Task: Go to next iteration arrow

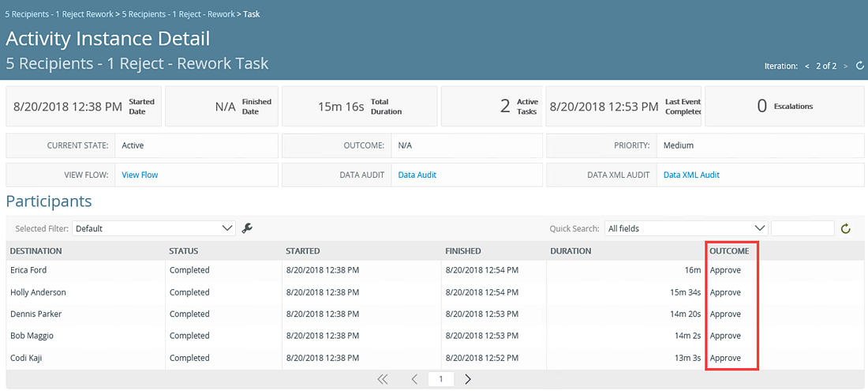Action: point(846,66)
